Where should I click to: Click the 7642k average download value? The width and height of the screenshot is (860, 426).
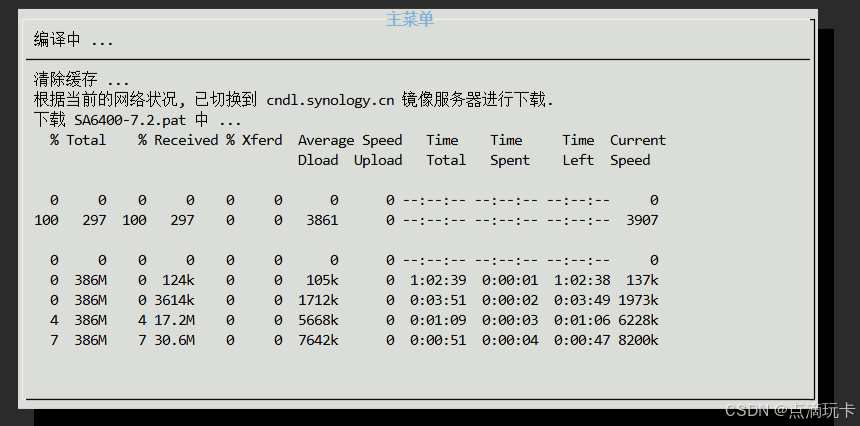[x=318, y=340]
